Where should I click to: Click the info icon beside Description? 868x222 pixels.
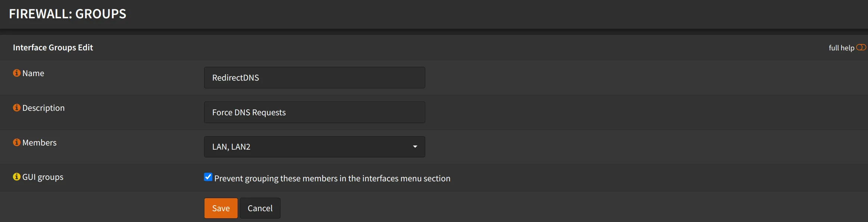pyautogui.click(x=16, y=107)
